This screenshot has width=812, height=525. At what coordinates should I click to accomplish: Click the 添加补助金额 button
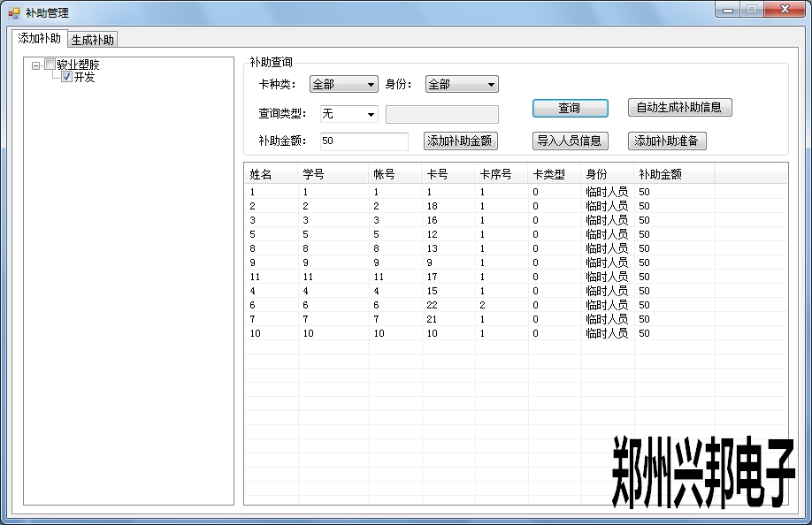tap(460, 141)
